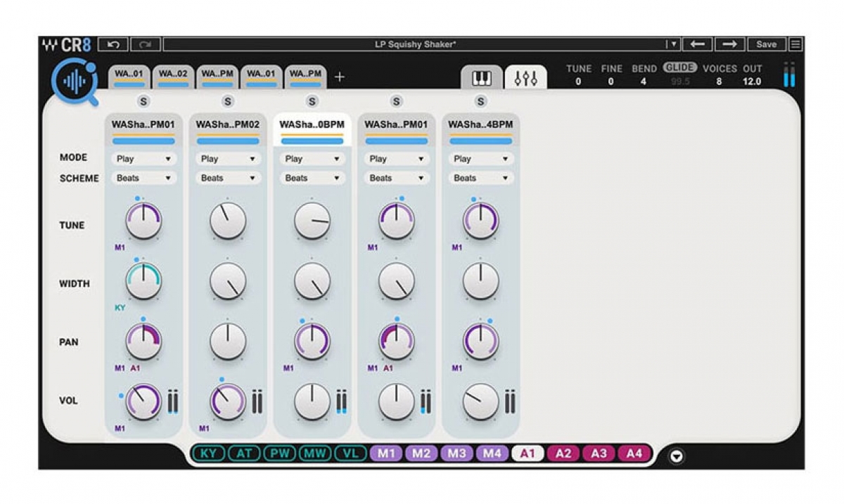Click the A1 modulator button

tap(528, 453)
